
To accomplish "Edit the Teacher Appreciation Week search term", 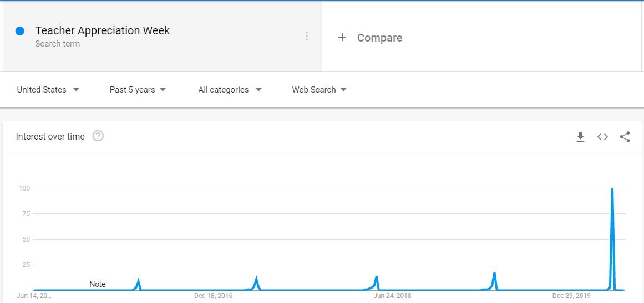I will pyautogui.click(x=102, y=31).
